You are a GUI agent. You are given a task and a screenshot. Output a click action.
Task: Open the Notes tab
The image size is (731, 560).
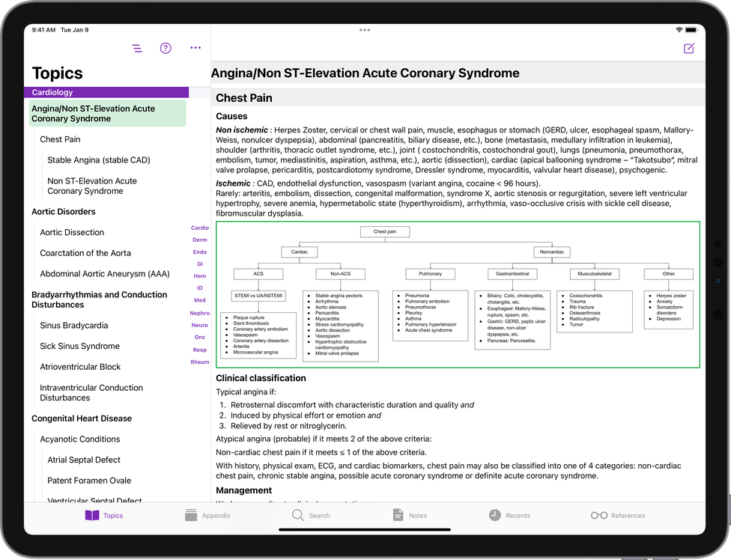410,515
